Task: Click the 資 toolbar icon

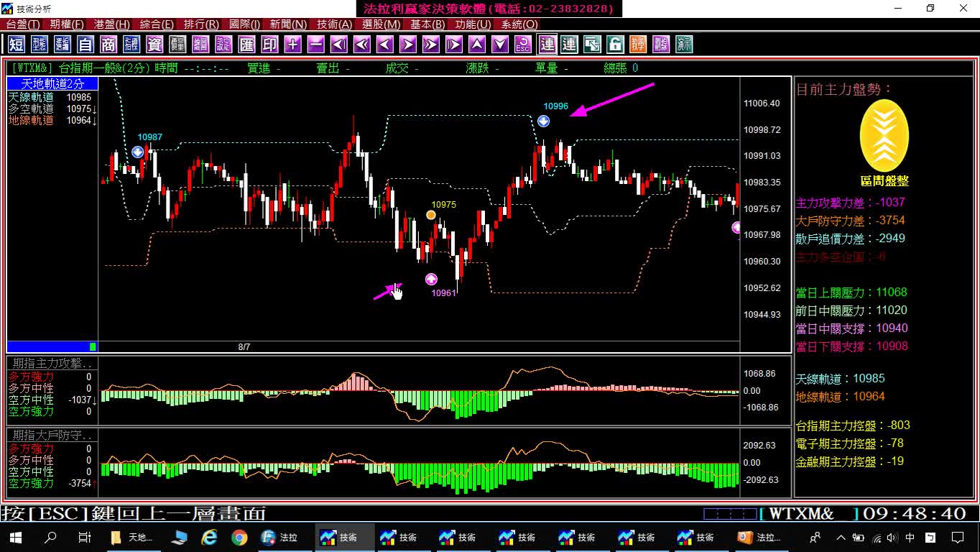Action: tap(154, 45)
